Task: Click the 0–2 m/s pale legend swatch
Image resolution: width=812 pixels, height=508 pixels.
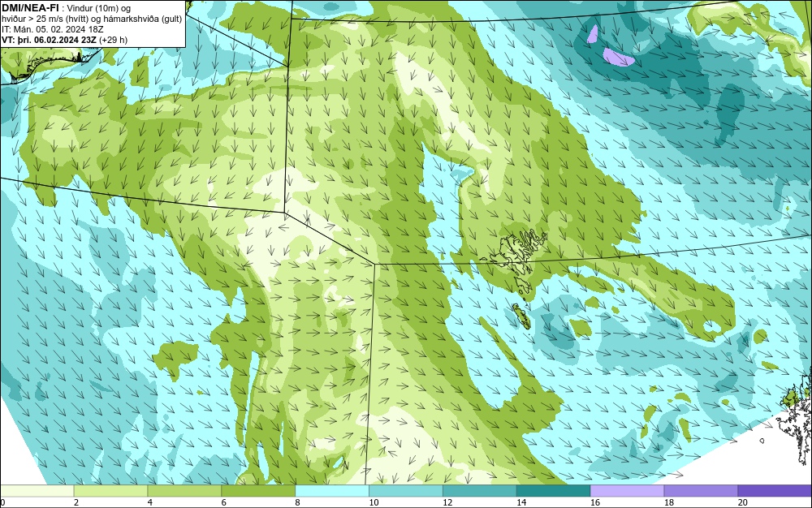Action: 37,491
